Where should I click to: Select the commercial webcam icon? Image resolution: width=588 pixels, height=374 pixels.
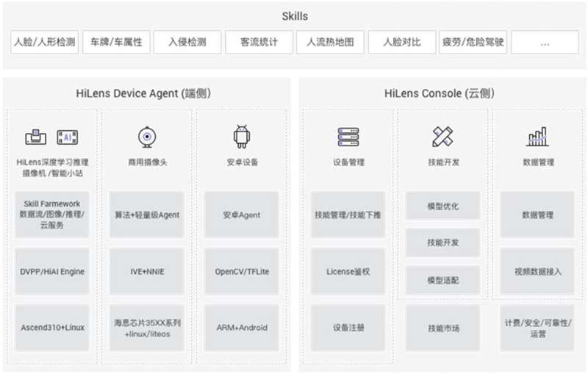(146, 137)
